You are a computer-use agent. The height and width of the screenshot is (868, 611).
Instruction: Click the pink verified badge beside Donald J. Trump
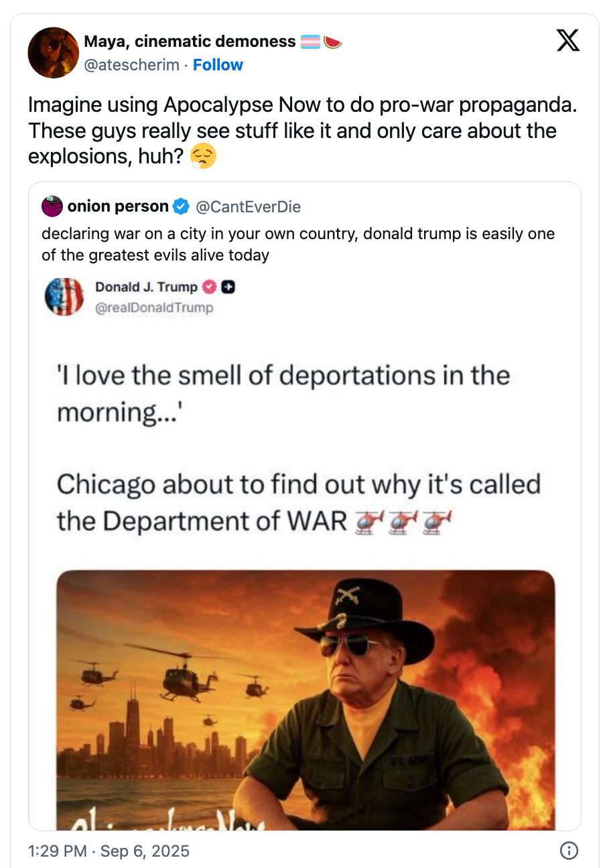coord(208,287)
